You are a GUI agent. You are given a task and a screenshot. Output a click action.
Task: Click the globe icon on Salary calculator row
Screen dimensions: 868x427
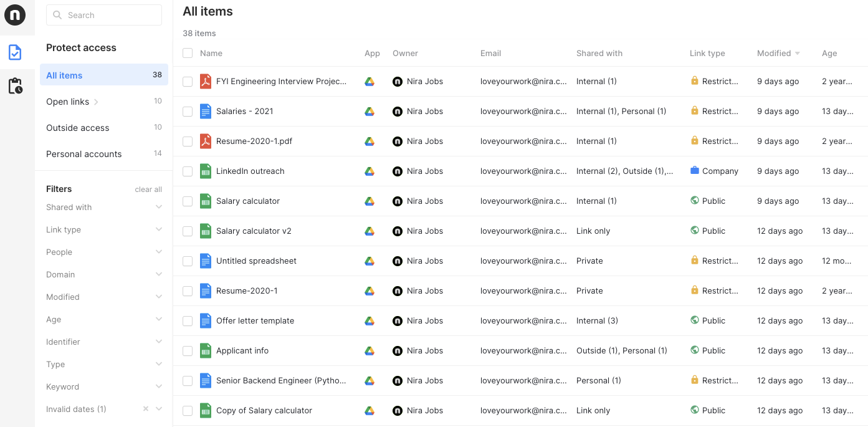click(x=695, y=201)
